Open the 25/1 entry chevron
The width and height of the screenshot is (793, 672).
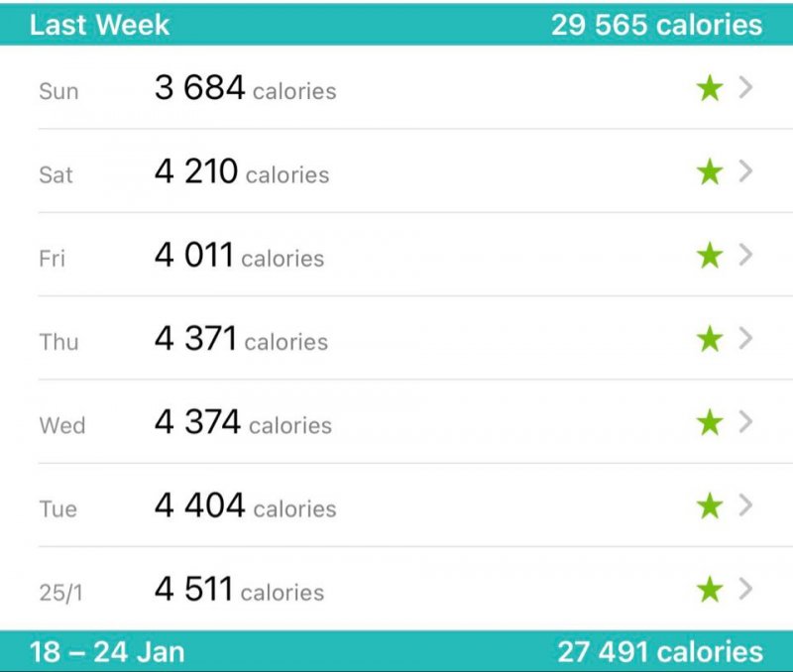(x=745, y=589)
